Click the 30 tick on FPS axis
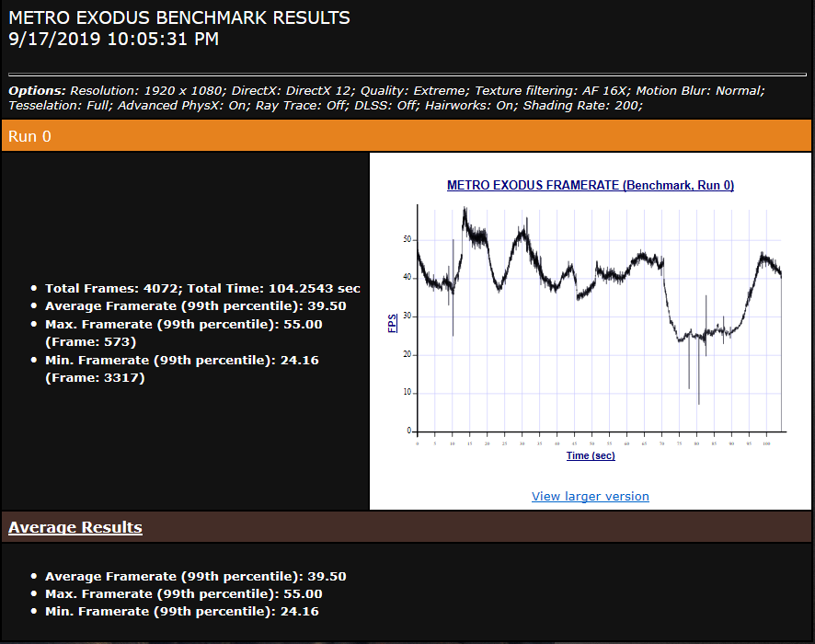The height and width of the screenshot is (644, 815). click(407, 316)
